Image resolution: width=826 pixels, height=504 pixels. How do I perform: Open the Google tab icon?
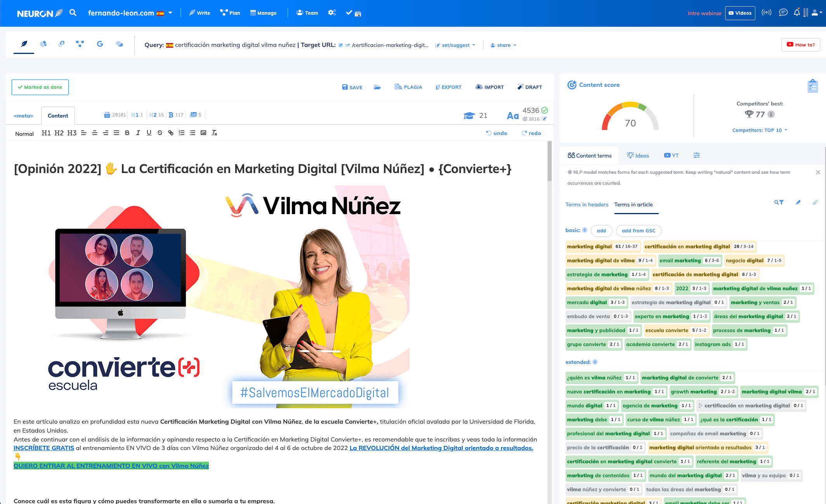100,44
